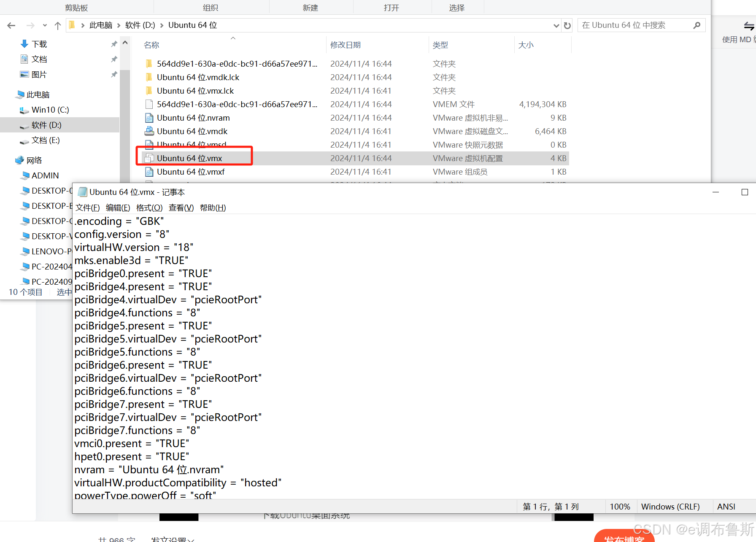The width and height of the screenshot is (756, 542).
Task: Refresh the Ubuntu 64 位 folder view
Action: pos(567,25)
